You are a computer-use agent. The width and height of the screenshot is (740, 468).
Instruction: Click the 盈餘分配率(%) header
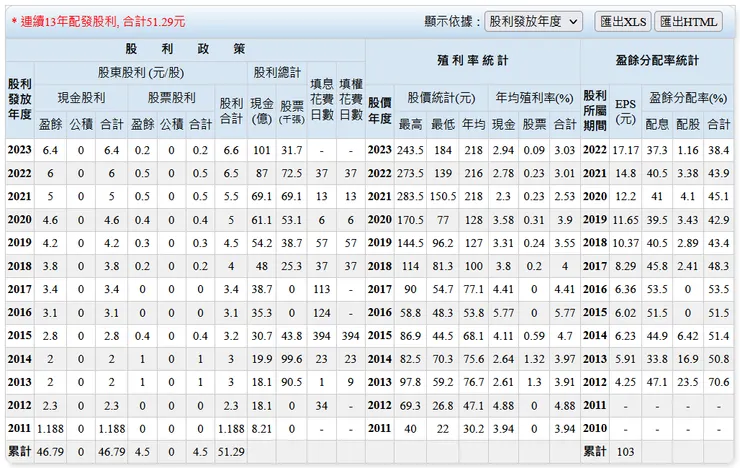coord(688,98)
